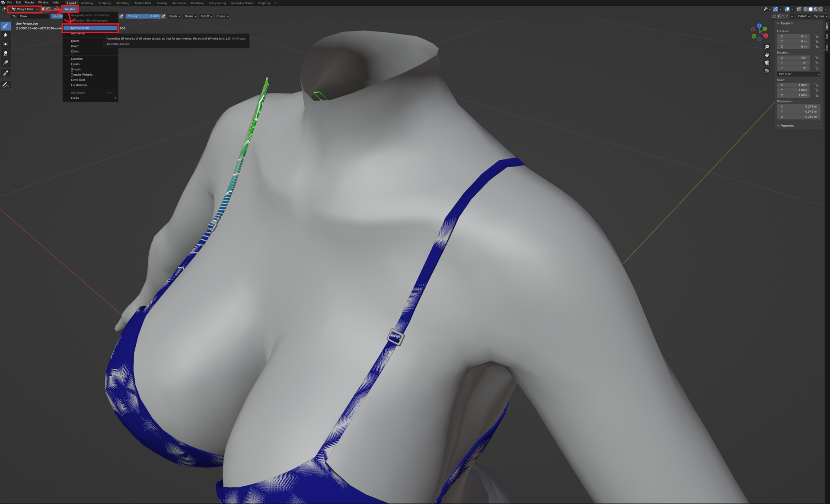
Task: Lock Scale Z value
Action: pyautogui.click(x=817, y=95)
